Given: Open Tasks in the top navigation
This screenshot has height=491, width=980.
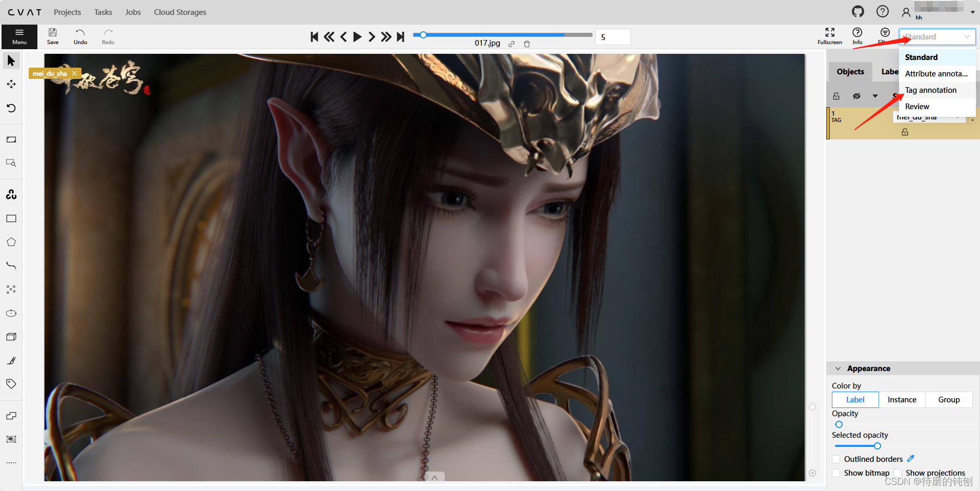Looking at the screenshot, I should click(x=103, y=12).
